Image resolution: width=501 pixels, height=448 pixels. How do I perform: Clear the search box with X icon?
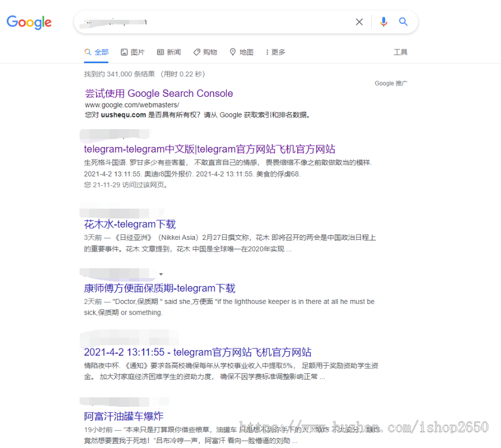tap(359, 22)
